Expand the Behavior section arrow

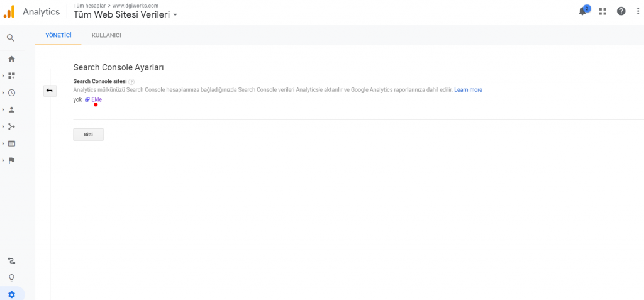click(3, 143)
